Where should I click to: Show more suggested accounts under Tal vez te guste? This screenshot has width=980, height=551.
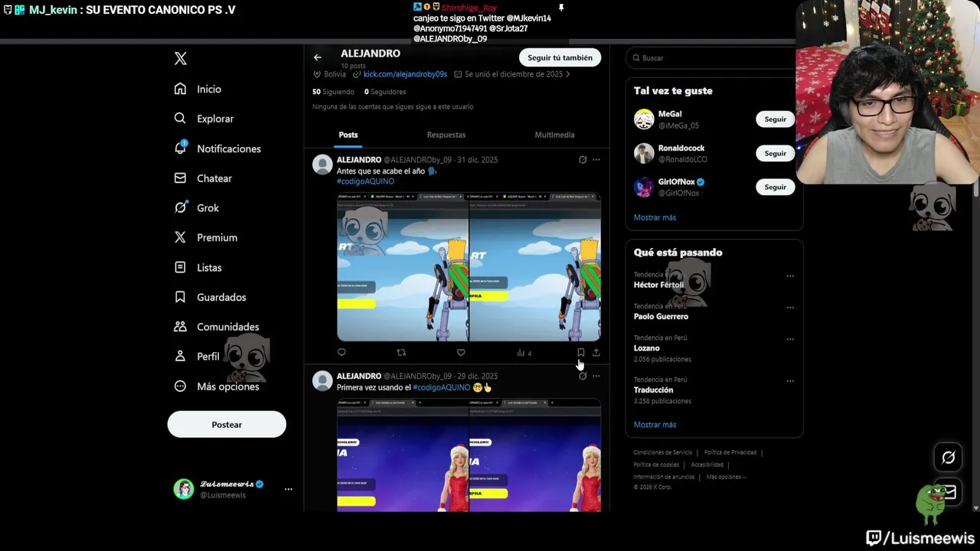coord(655,217)
